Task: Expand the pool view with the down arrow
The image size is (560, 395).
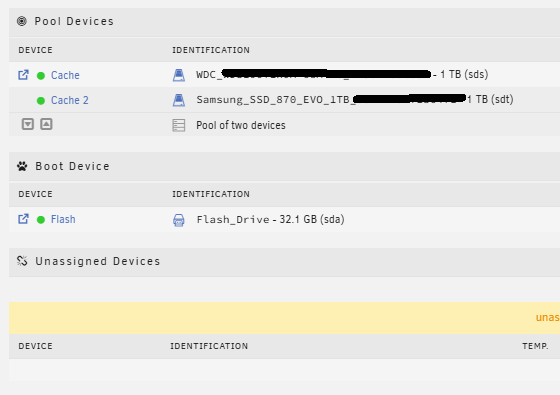Action: coord(28,124)
